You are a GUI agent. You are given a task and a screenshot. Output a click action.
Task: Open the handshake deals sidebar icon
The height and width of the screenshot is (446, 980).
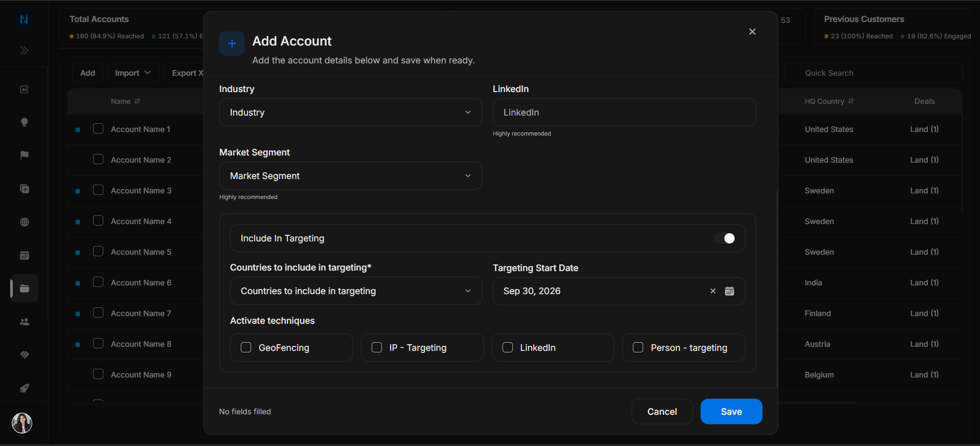click(x=24, y=355)
